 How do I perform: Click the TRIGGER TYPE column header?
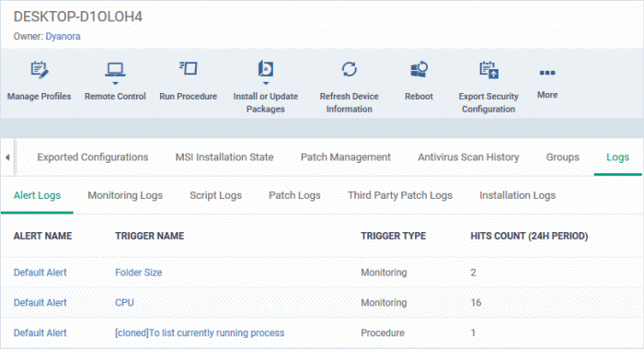[394, 236]
